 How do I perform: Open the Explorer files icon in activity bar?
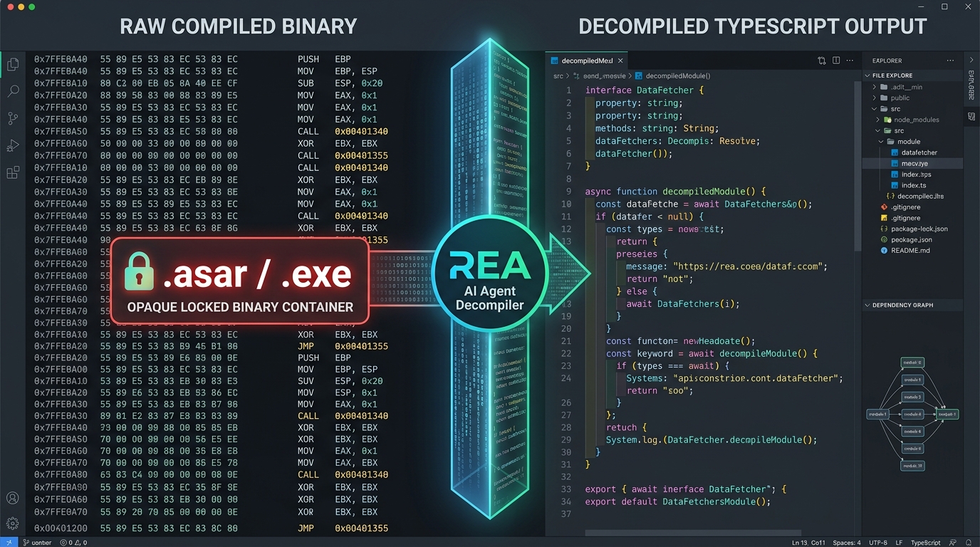coord(13,65)
